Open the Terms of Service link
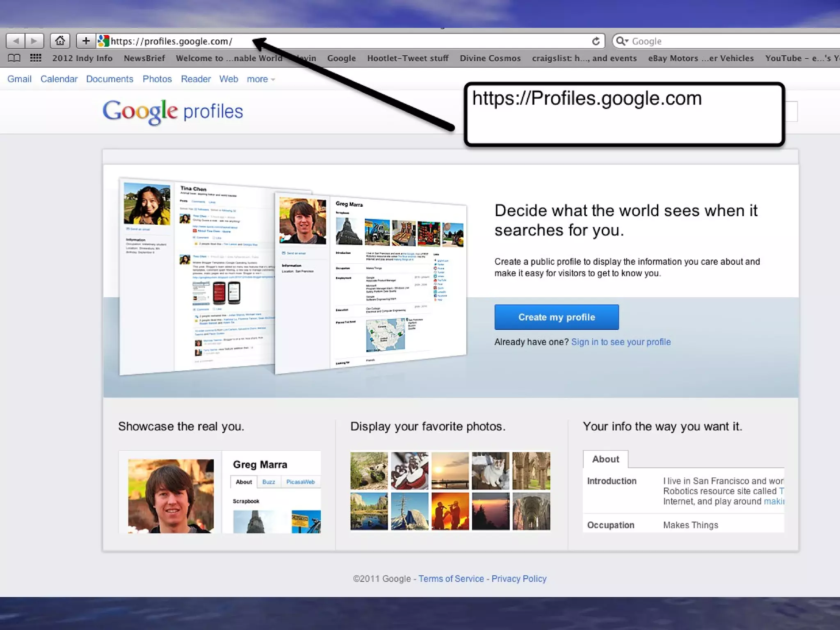The height and width of the screenshot is (630, 840). click(x=451, y=579)
